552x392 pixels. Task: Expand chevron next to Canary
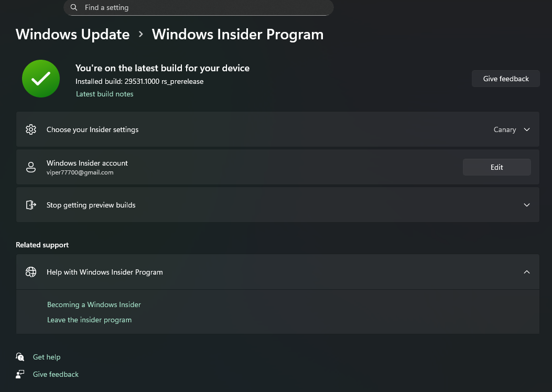coord(527,129)
